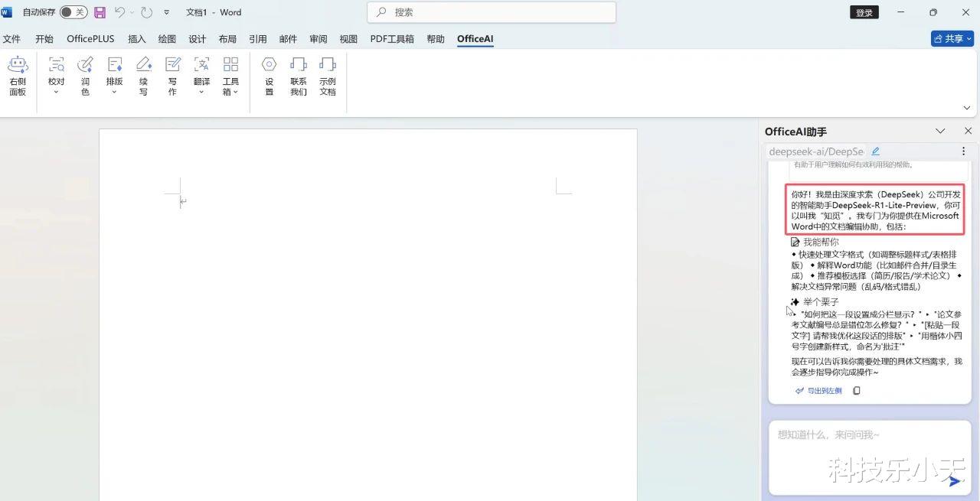Select the OfficeAI ribbon tab
This screenshot has width=980, height=501.
coord(475,39)
